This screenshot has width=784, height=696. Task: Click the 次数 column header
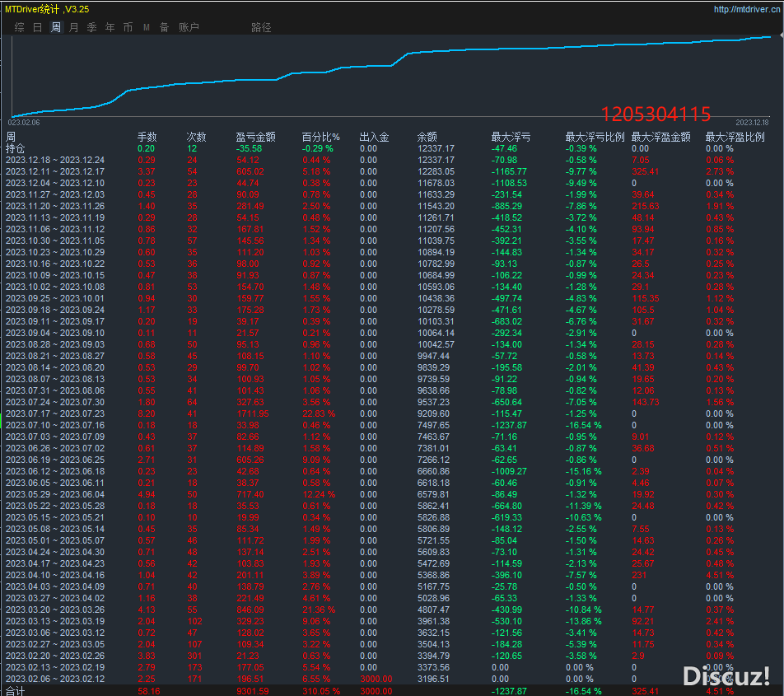click(197, 137)
